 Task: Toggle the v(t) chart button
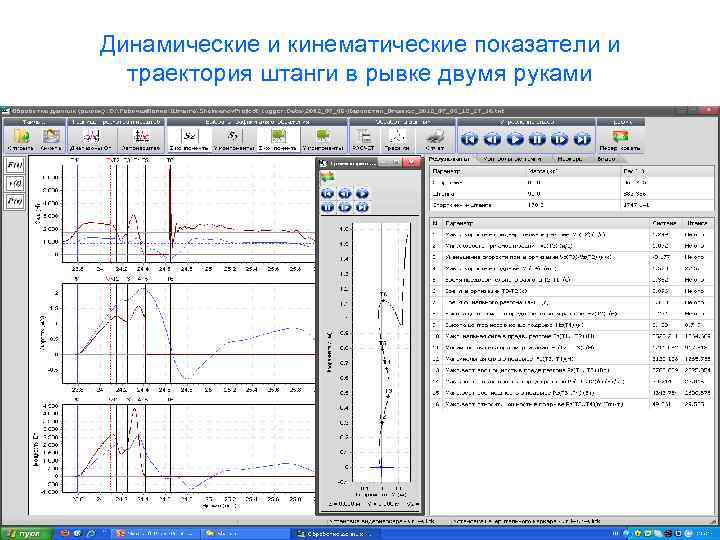(x=15, y=183)
